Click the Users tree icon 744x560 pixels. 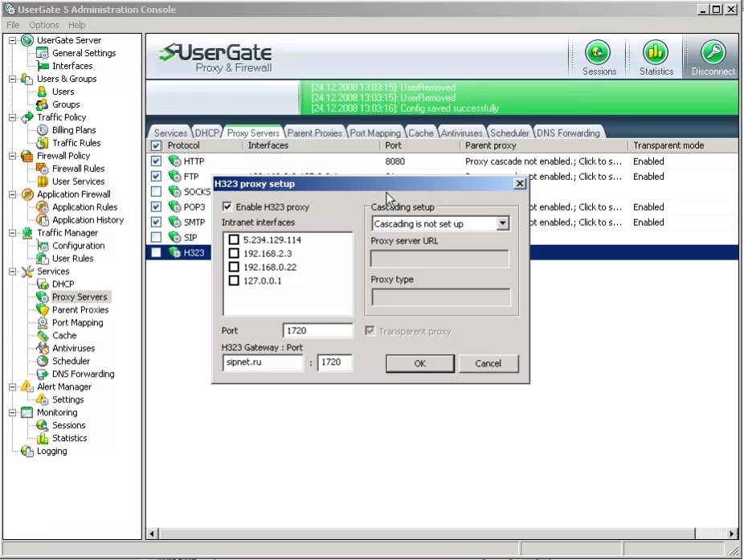(43, 92)
